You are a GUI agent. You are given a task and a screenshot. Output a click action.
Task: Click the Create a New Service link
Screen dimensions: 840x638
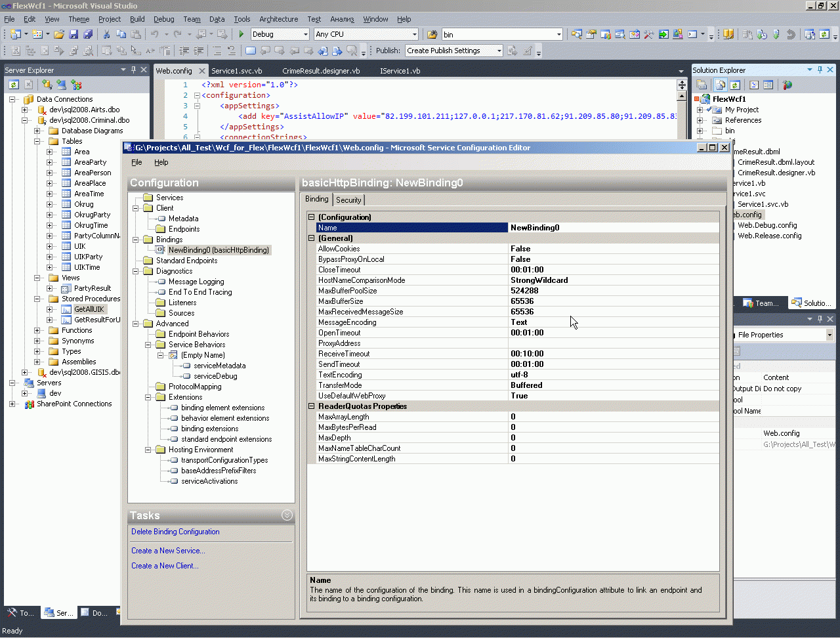168,551
